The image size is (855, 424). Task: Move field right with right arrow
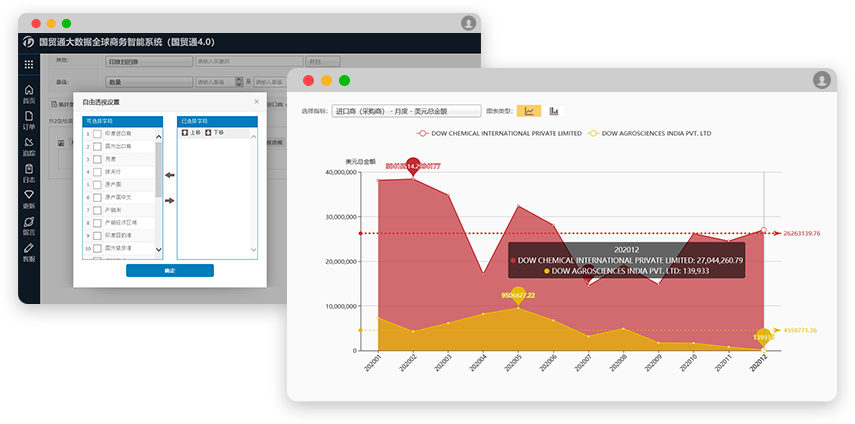tap(170, 201)
